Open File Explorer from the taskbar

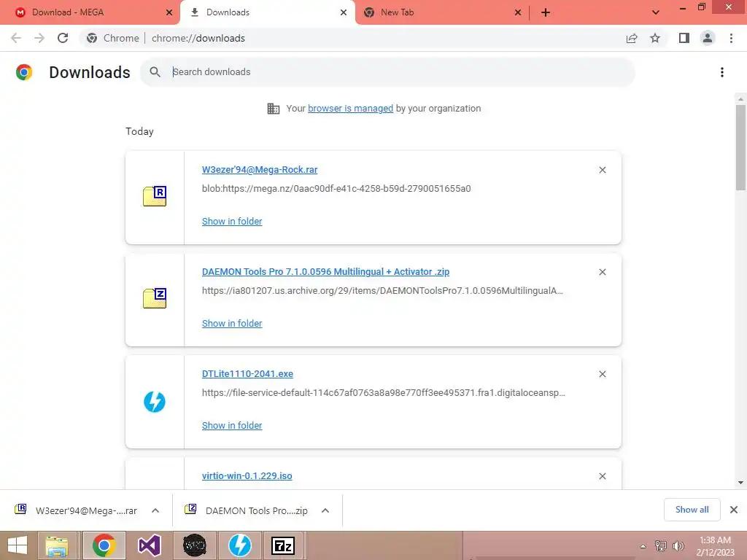(x=57, y=545)
